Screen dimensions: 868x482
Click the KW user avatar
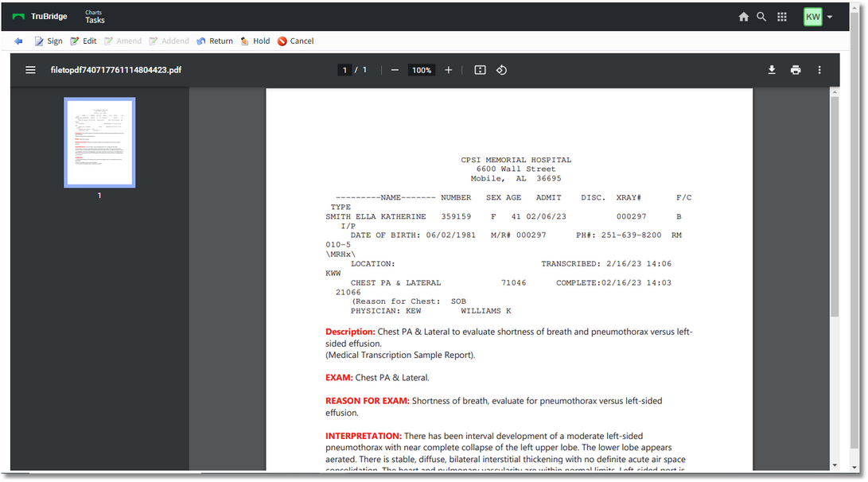pos(812,17)
